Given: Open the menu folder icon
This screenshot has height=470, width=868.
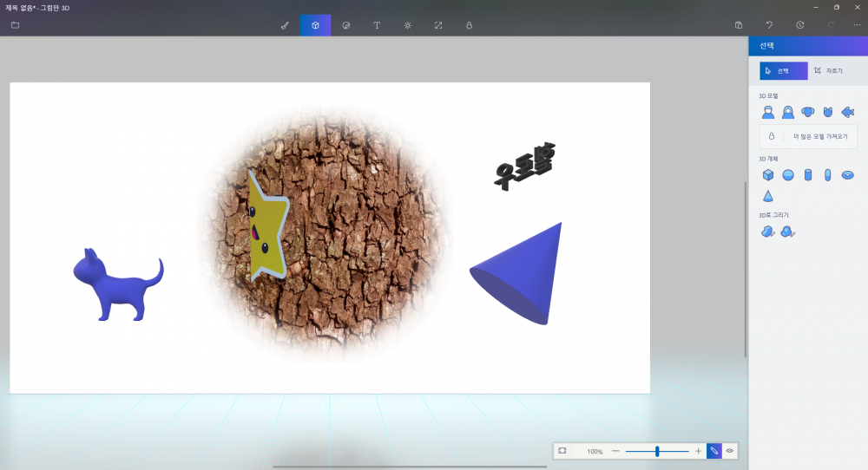Looking at the screenshot, I should point(15,25).
